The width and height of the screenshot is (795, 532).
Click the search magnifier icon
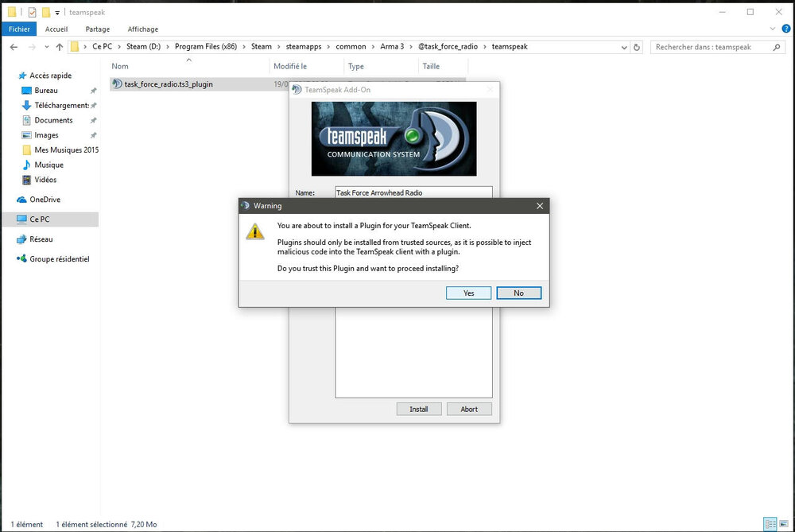point(776,47)
